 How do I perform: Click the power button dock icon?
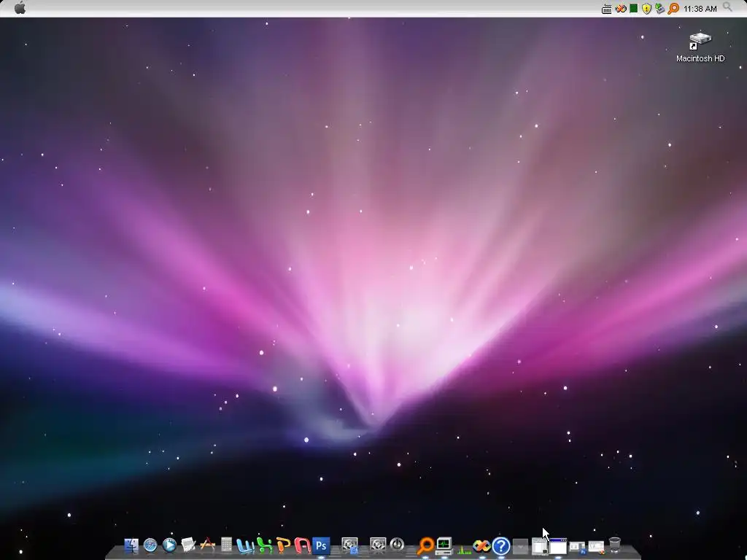(x=397, y=545)
